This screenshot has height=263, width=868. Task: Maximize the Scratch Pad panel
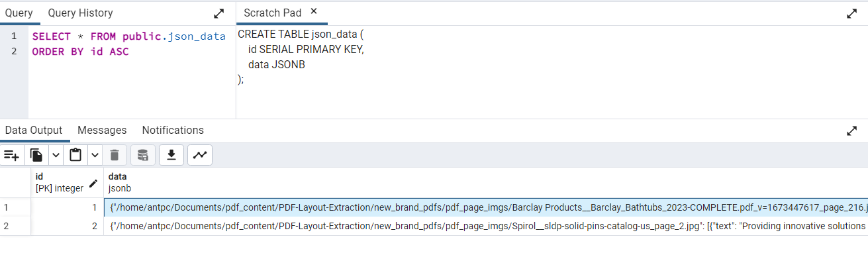pos(852,13)
